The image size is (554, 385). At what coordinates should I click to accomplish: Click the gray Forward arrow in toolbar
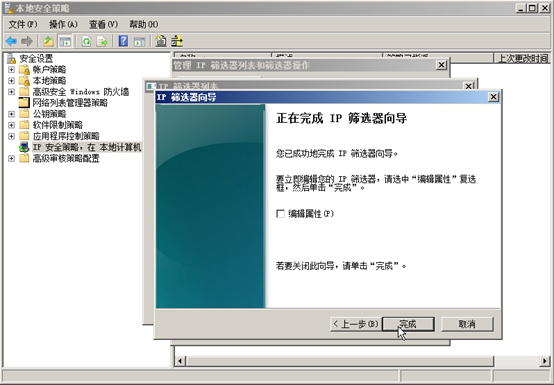point(27,41)
